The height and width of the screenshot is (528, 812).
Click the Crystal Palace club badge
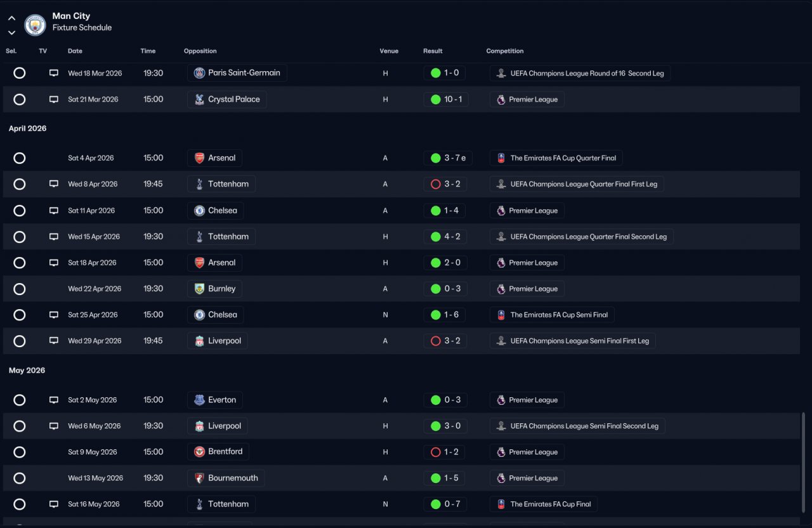pyautogui.click(x=200, y=100)
